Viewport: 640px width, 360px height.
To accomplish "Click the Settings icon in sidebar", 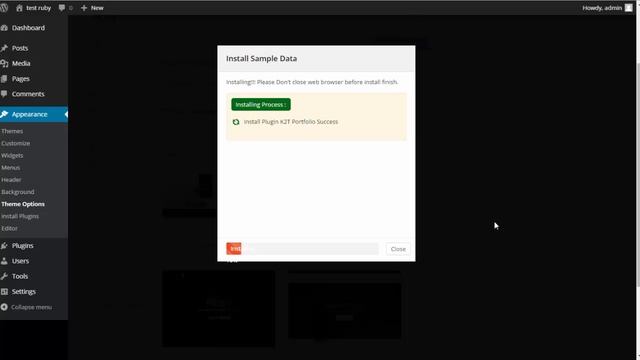I will 4,291.
